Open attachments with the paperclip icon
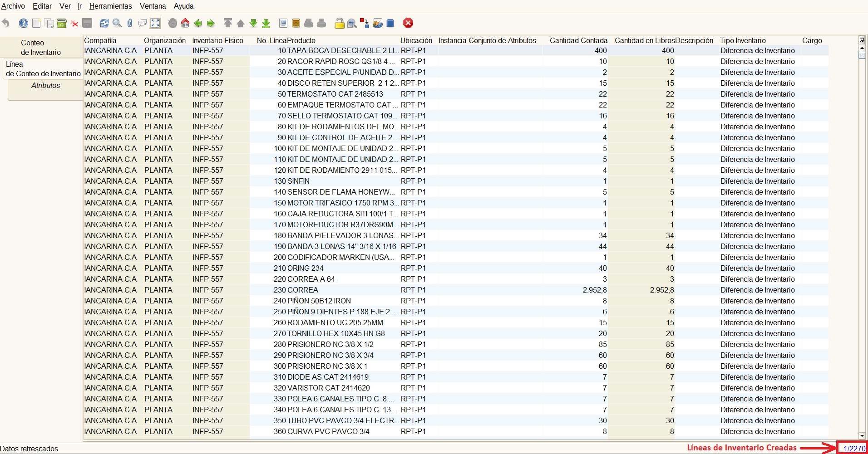The width and height of the screenshot is (868, 454). coord(130,23)
